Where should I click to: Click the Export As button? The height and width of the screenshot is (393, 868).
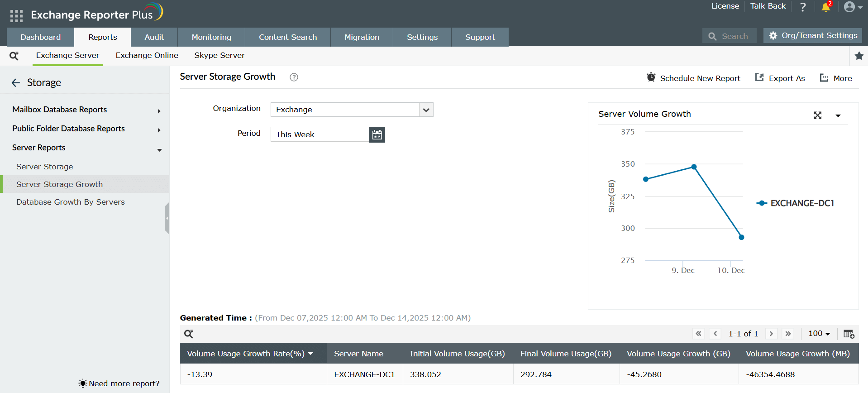click(x=780, y=78)
